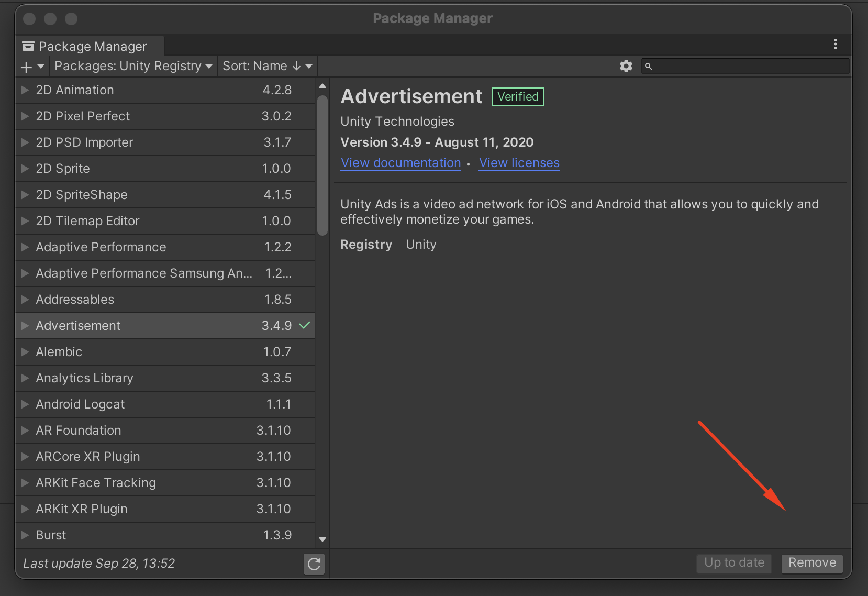868x596 pixels.
Task: Open the Sort: Name dropdown
Action: [267, 66]
